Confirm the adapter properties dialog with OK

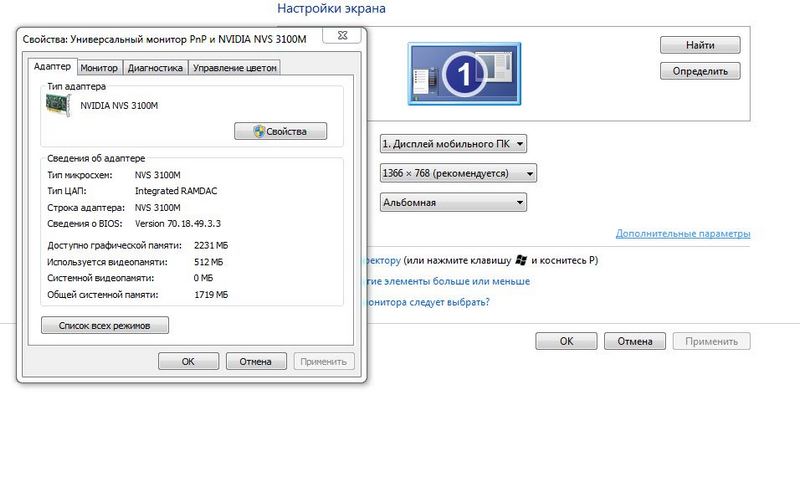point(188,362)
